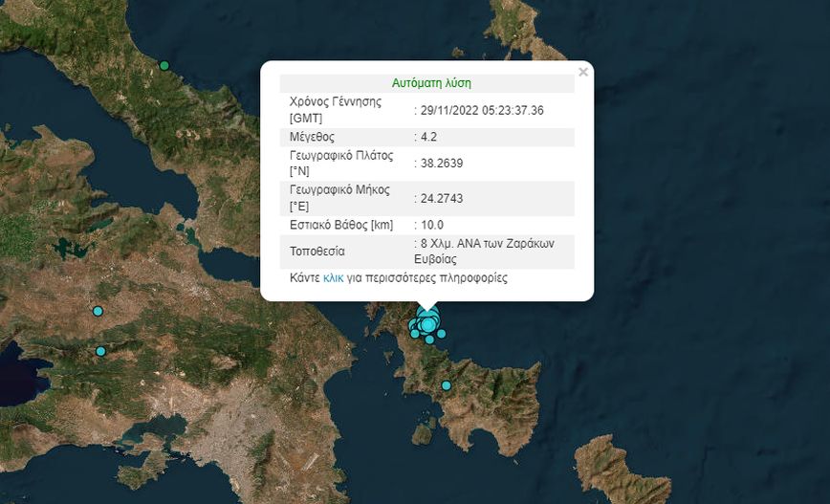The width and height of the screenshot is (830, 504).
Task: Select the lower cyan marker on the western mainland
Action: (100, 351)
